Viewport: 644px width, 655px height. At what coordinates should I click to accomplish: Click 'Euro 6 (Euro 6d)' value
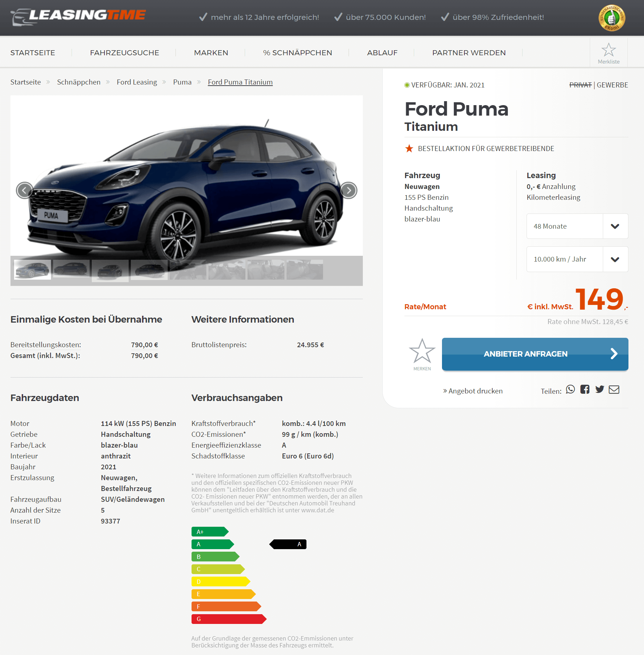click(x=308, y=456)
